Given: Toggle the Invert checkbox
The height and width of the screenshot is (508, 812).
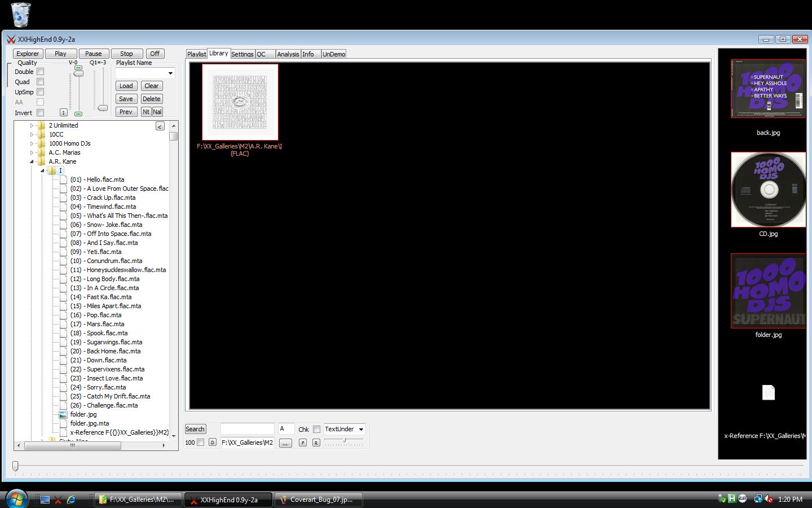Looking at the screenshot, I should (x=40, y=112).
